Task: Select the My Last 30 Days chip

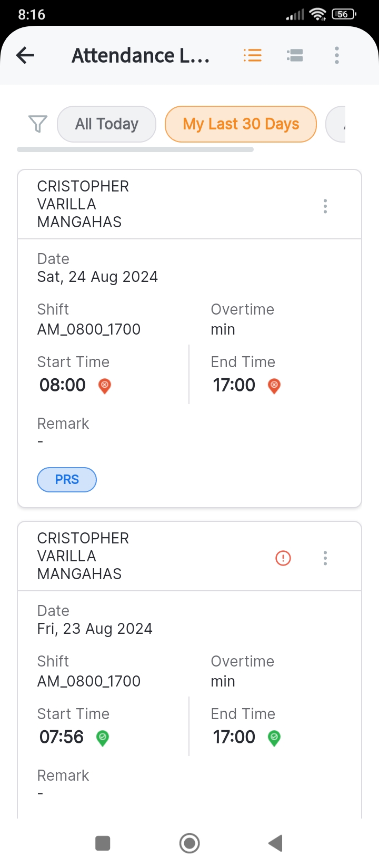Action: tap(241, 124)
